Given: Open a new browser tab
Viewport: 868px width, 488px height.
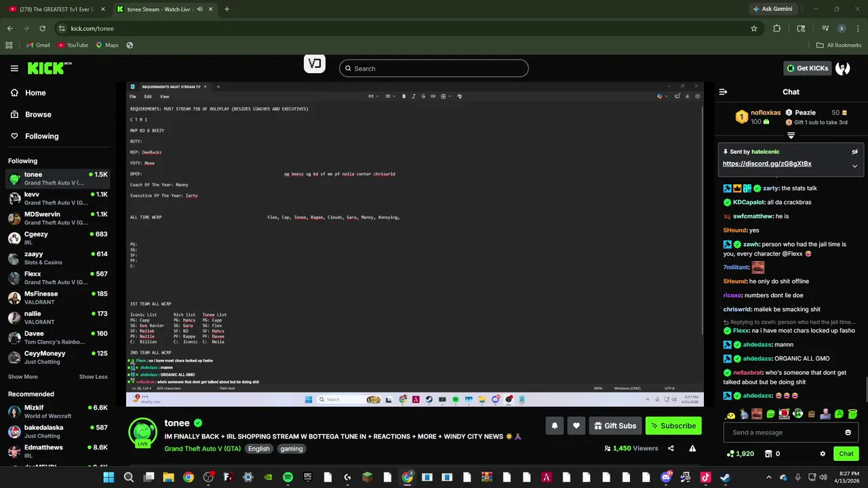Looking at the screenshot, I should pos(226,9).
